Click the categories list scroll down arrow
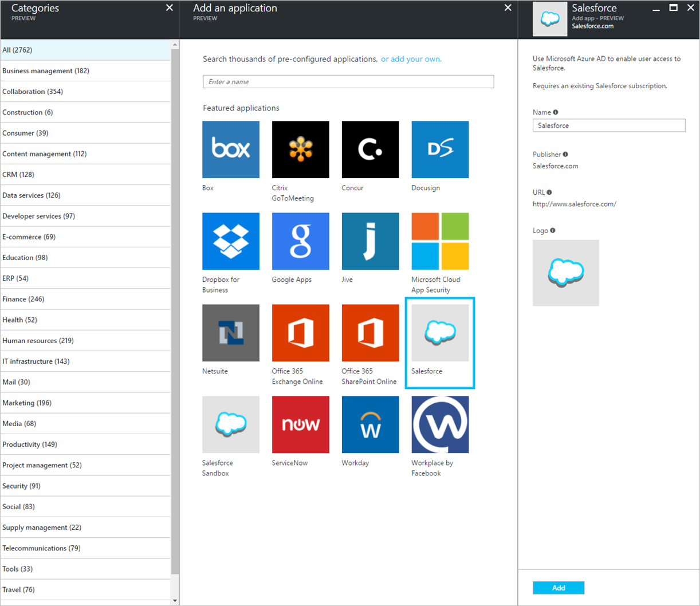The height and width of the screenshot is (606, 700). pos(175,601)
